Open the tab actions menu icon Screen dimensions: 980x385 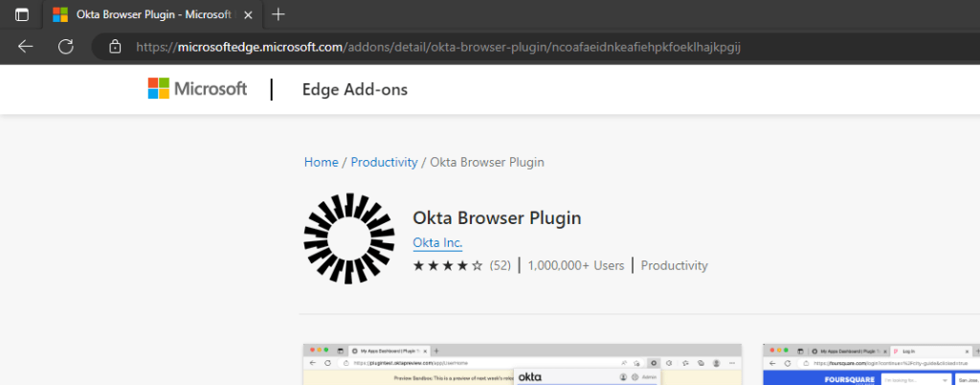click(22, 14)
